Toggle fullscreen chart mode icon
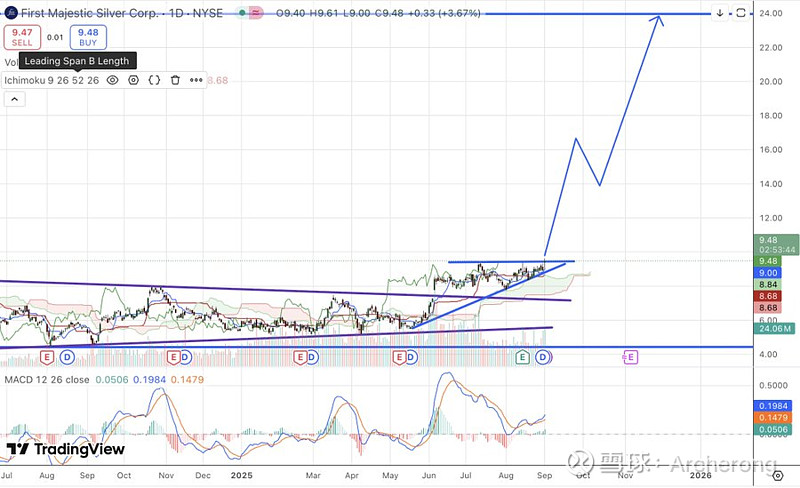This screenshot has width=800, height=488. coord(741,13)
